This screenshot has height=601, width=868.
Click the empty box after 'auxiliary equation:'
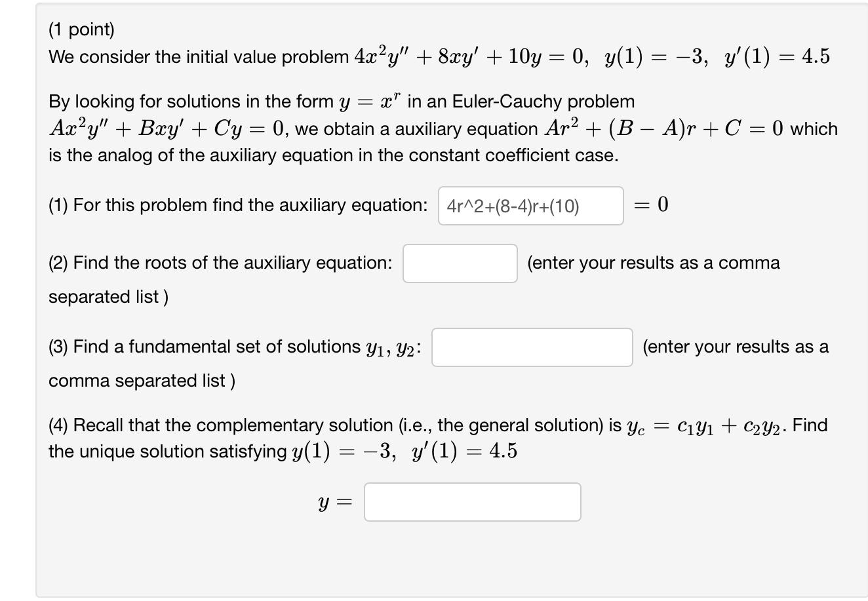click(532, 205)
